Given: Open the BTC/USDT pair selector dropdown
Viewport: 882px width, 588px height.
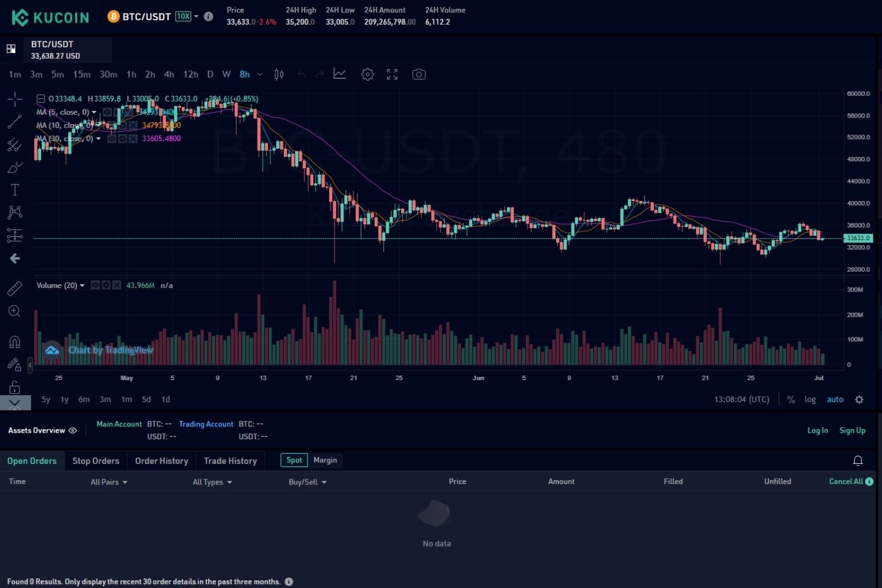Looking at the screenshot, I should point(196,16).
